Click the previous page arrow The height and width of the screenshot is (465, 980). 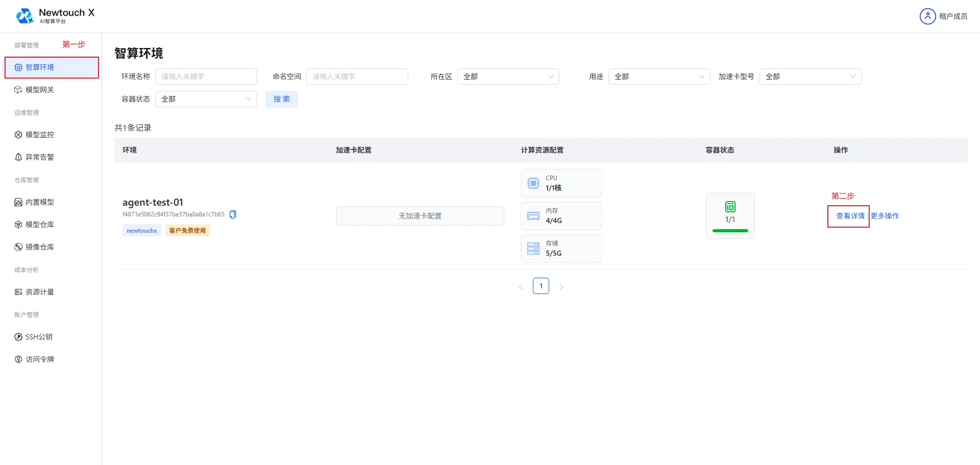point(521,286)
